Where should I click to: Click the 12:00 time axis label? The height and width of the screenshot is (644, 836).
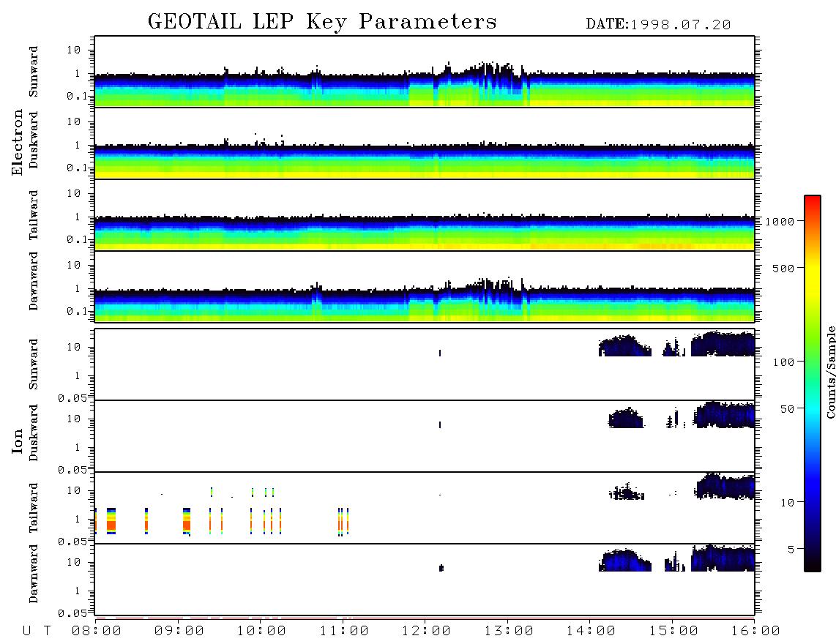426,632
